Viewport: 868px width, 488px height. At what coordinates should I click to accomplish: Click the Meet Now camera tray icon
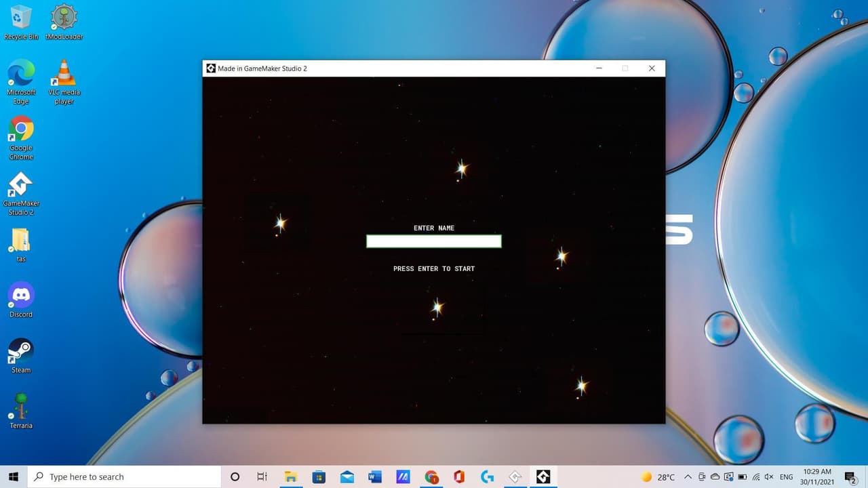[x=702, y=477]
